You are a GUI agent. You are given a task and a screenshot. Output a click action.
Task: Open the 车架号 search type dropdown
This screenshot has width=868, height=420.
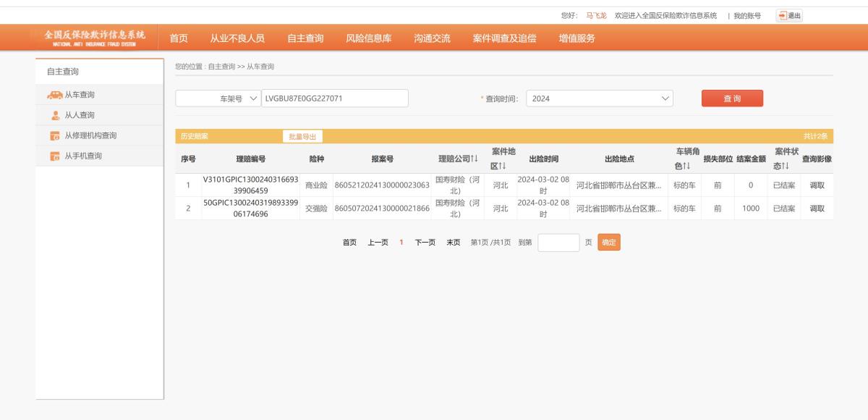click(218, 98)
